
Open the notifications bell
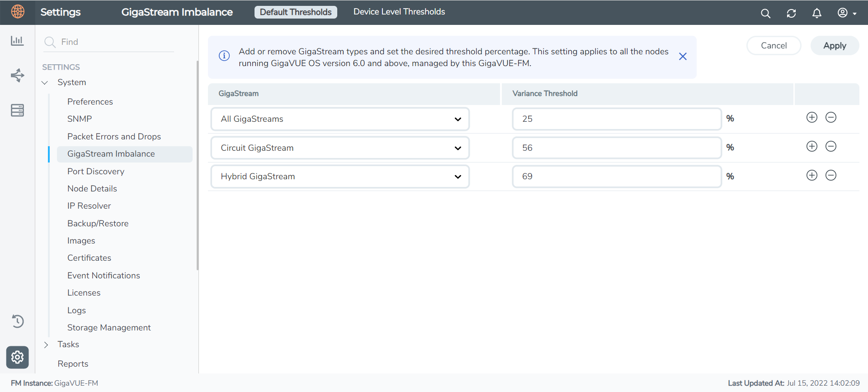coord(816,13)
